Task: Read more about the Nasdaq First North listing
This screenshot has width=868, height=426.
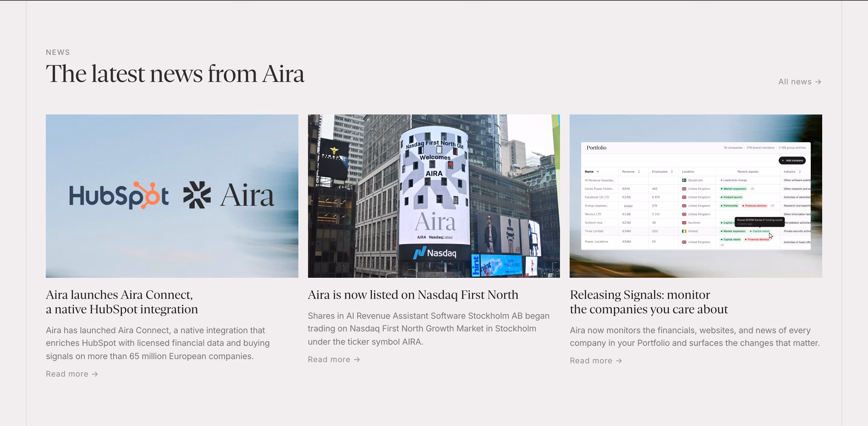Action: [x=334, y=359]
